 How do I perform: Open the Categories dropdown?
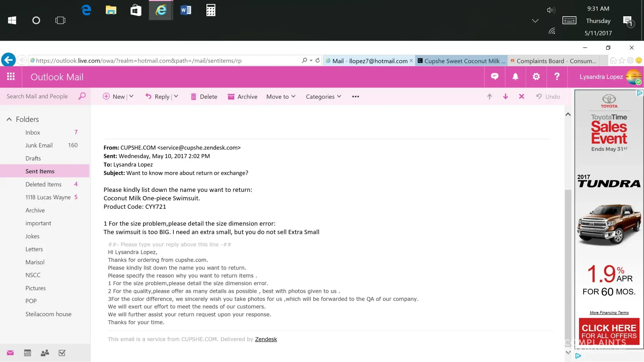pos(323,97)
